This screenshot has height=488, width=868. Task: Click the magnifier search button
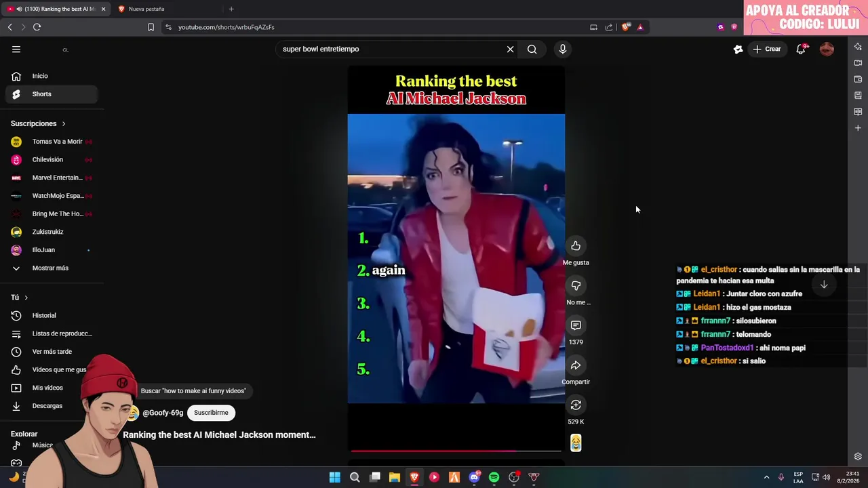[x=532, y=49]
